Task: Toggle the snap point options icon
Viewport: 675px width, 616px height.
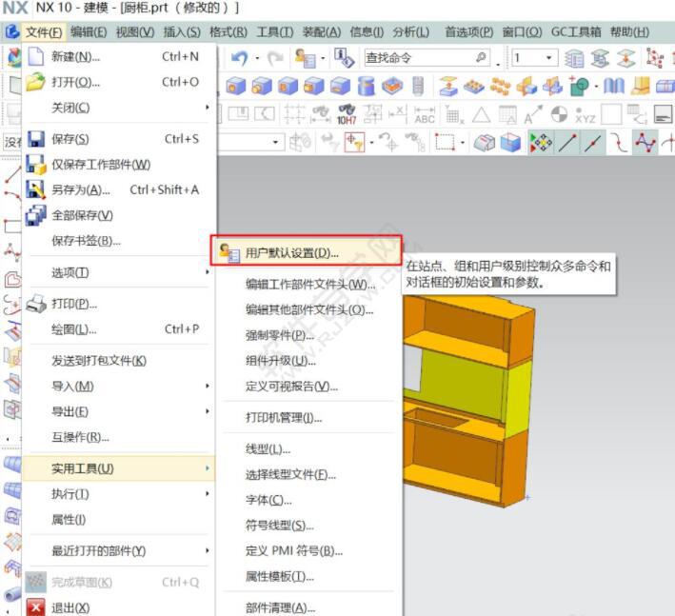Action: [541, 143]
